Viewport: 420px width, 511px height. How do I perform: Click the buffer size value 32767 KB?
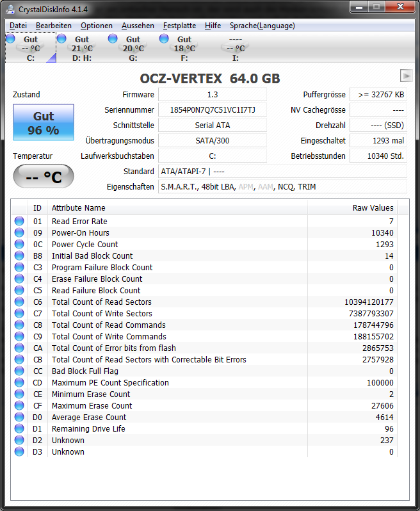pyautogui.click(x=378, y=95)
